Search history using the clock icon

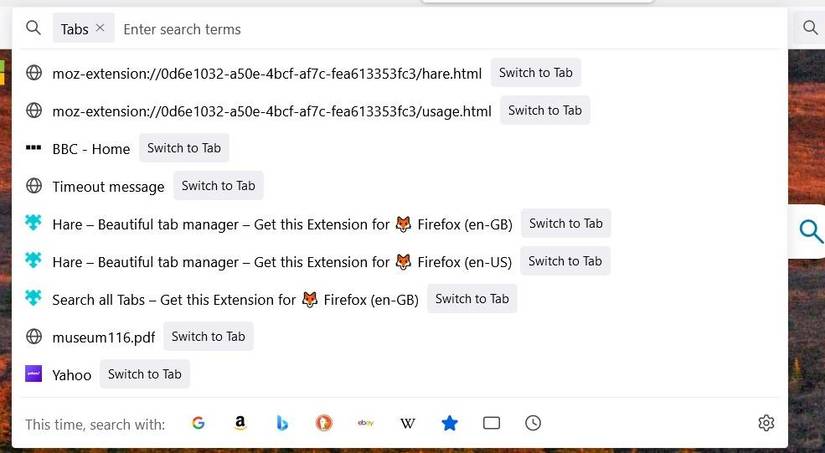coord(533,423)
